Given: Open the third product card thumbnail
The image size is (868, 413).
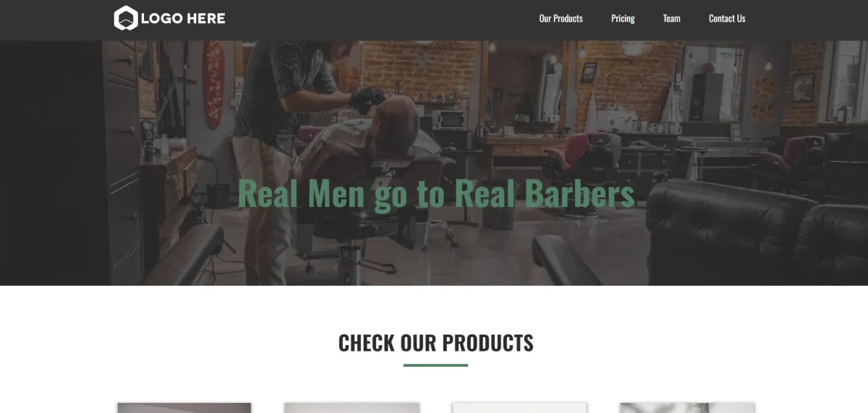Looking at the screenshot, I should coord(519,408).
